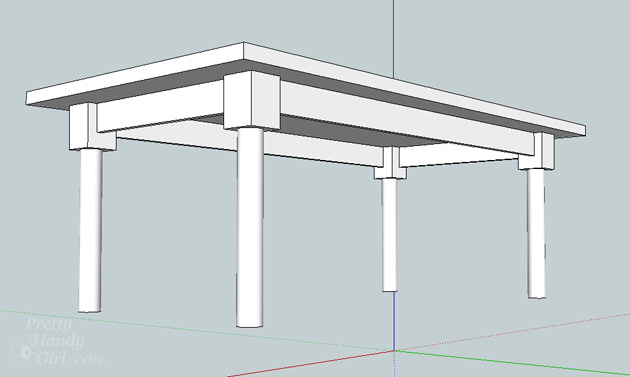
Task: Select corner block above the nearest leg
Action: pyautogui.click(x=252, y=100)
